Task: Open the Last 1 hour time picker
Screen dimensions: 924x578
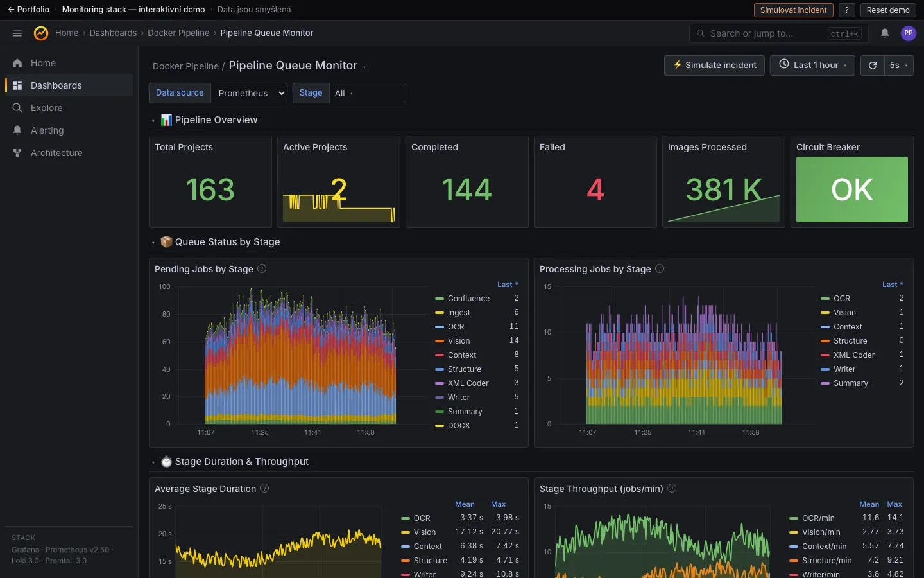Action: (812, 66)
